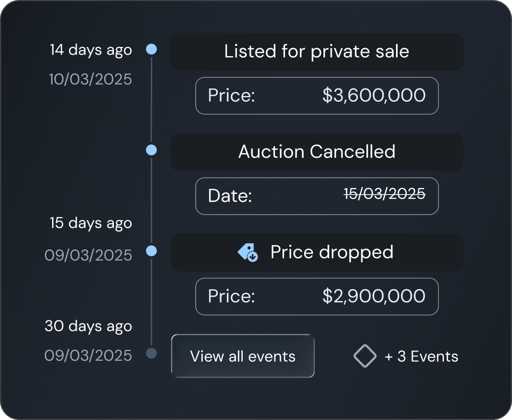Image resolution: width=512 pixels, height=420 pixels.
Task: Select the timeline dot for Auction Cancelled
Action: (151, 149)
